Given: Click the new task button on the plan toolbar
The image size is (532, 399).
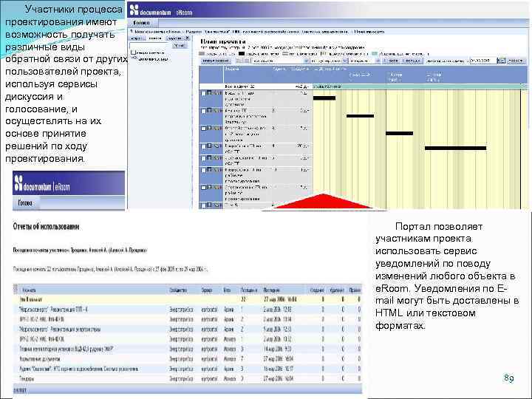Looking at the screenshot, I should click(x=216, y=61).
